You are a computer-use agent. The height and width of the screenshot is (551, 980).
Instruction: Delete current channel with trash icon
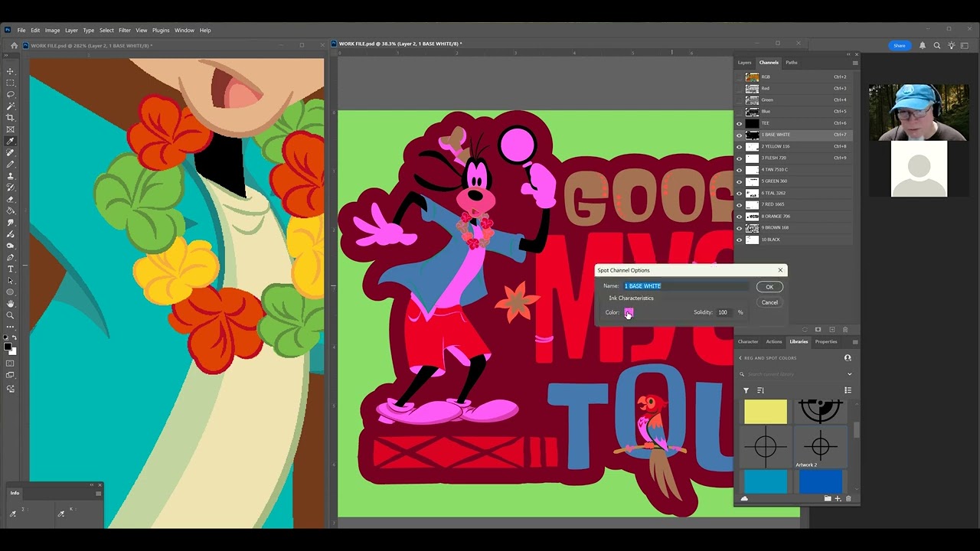click(x=845, y=330)
